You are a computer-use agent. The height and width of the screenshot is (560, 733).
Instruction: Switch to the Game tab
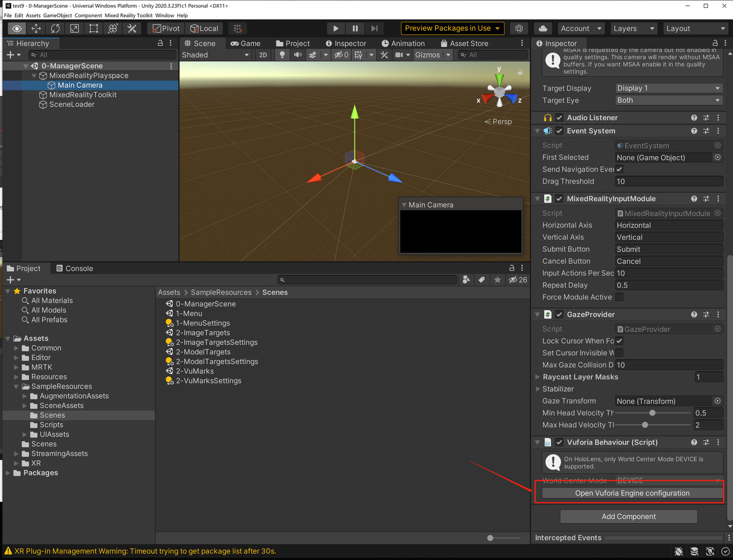pyautogui.click(x=246, y=43)
